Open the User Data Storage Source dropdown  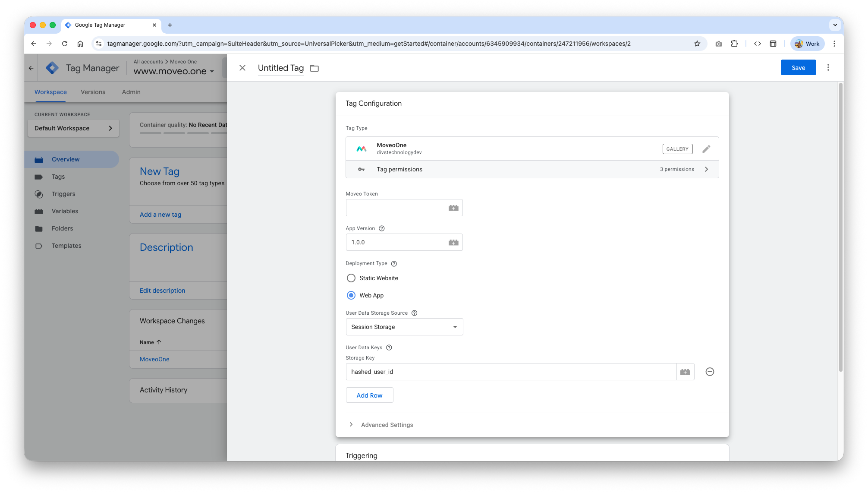[404, 327]
